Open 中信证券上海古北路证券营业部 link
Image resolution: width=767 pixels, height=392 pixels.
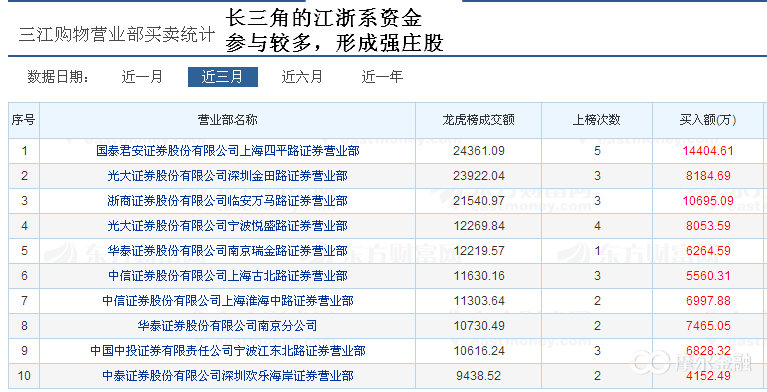coord(227,276)
